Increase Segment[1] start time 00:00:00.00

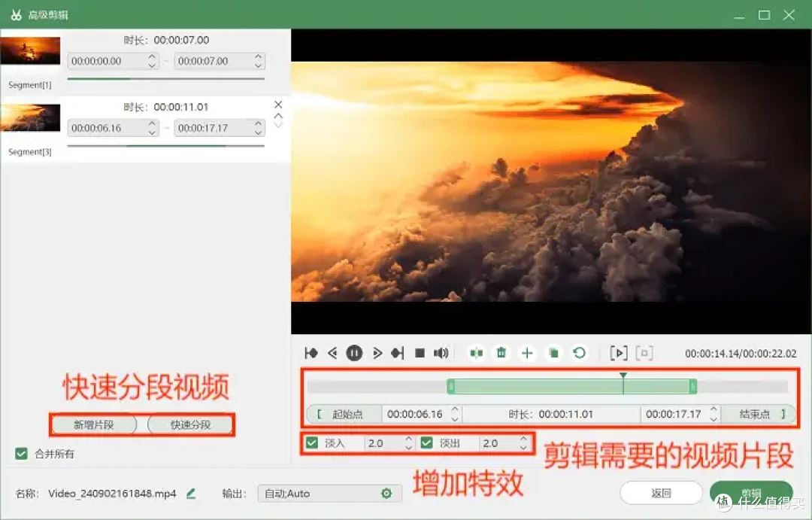point(152,56)
